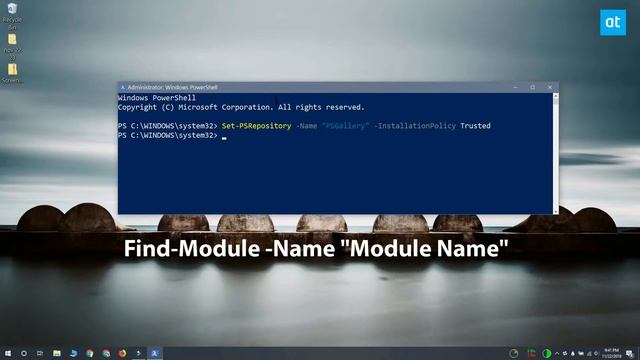This screenshot has width=640, height=360.
Task: Open Task View on the taskbar
Action: coord(40,353)
